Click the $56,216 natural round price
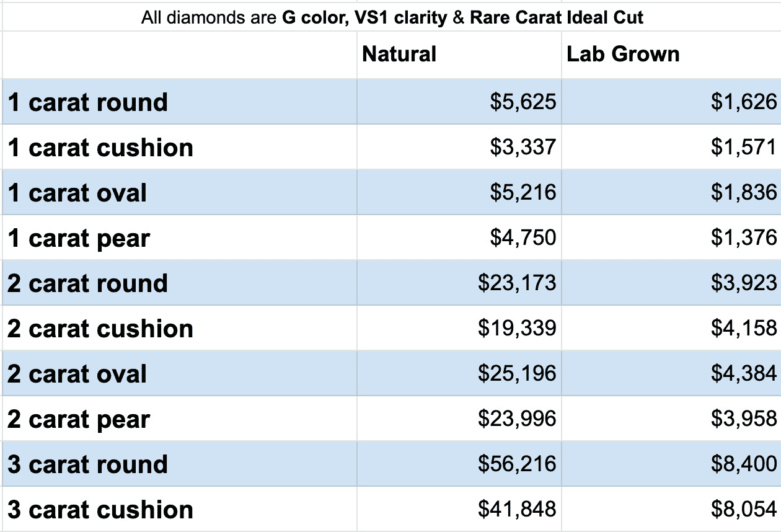The height and width of the screenshot is (532, 781). tap(517, 464)
